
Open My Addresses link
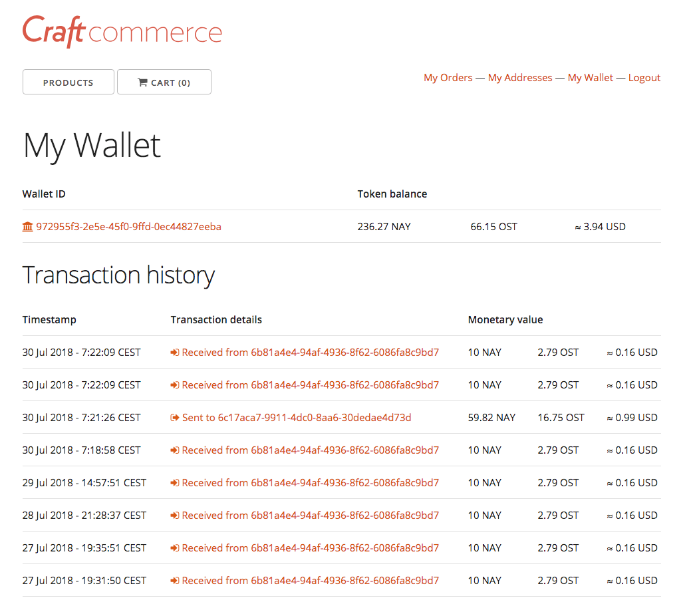tap(520, 78)
